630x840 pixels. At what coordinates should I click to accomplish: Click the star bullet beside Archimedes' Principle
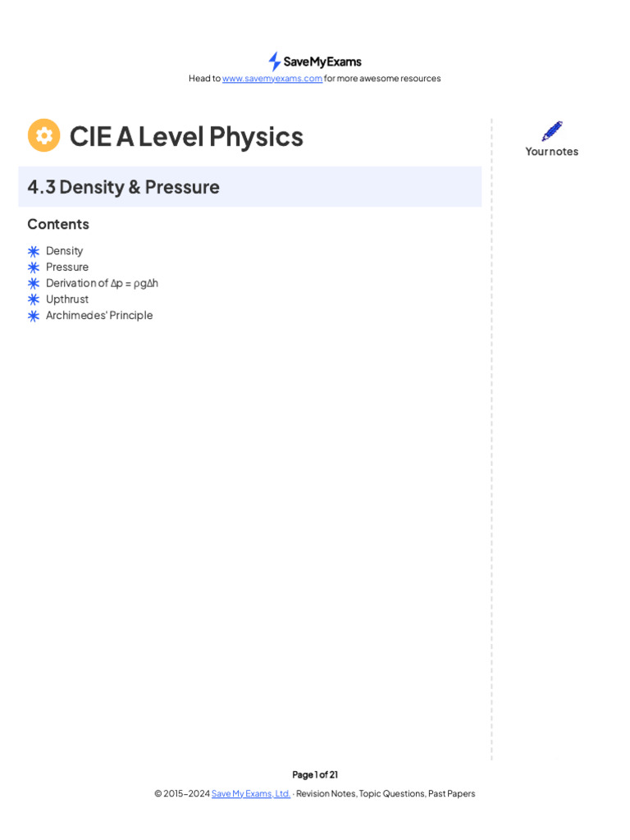pyautogui.click(x=34, y=316)
